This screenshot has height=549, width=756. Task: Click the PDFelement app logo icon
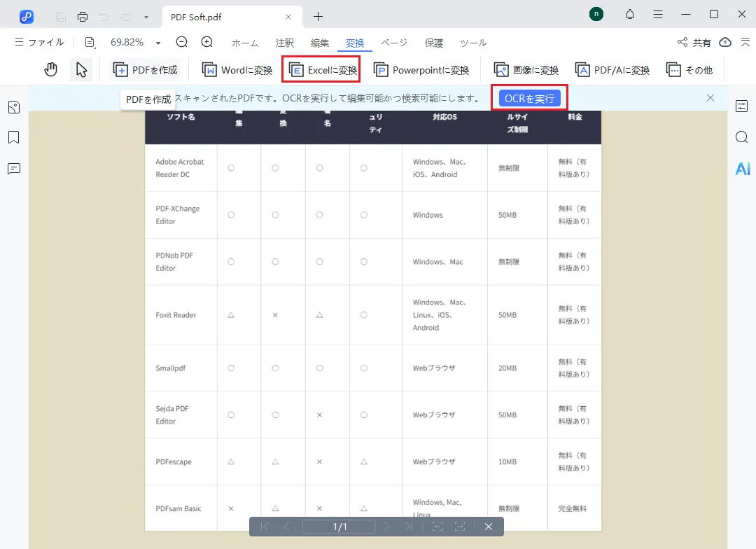pyautogui.click(x=27, y=17)
